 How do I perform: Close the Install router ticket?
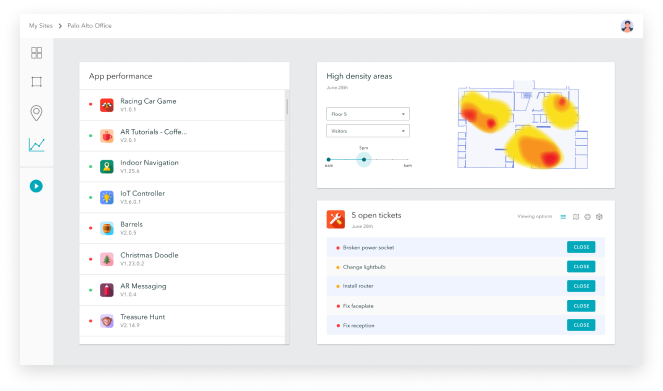(x=581, y=286)
